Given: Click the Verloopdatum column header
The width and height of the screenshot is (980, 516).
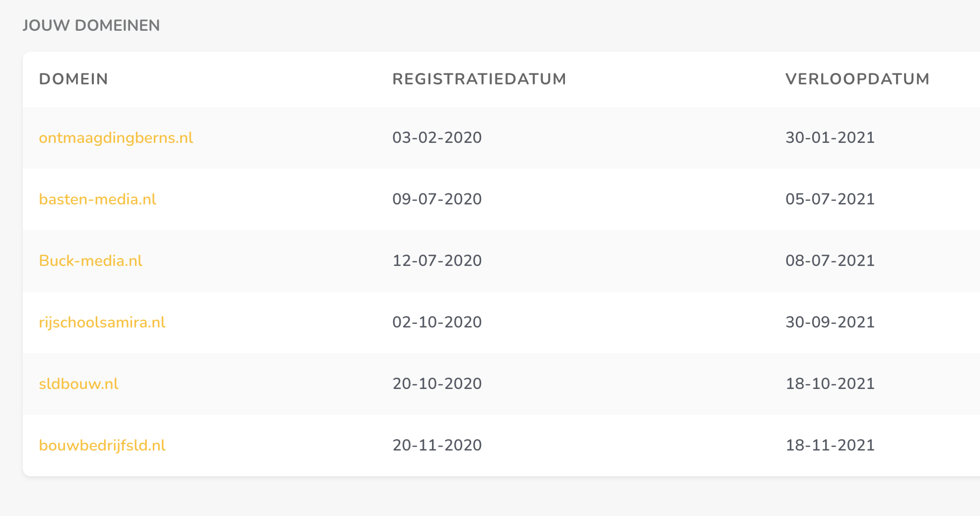Looking at the screenshot, I should tap(857, 79).
